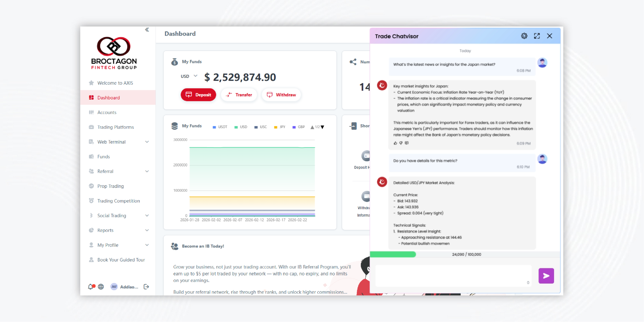This screenshot has height=322, width=644.
Task: Open notifications bell icon
Action: pos(91,287)
